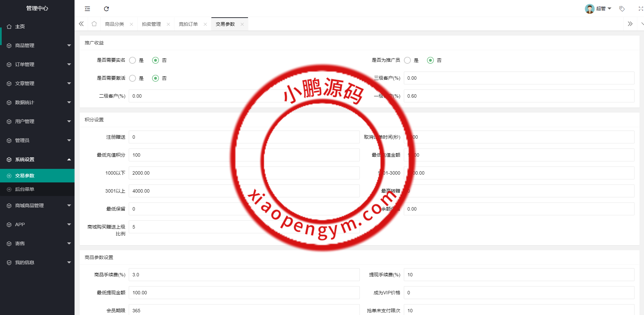Expand the 数据统计 menu arrow

(x=69, y=102)
